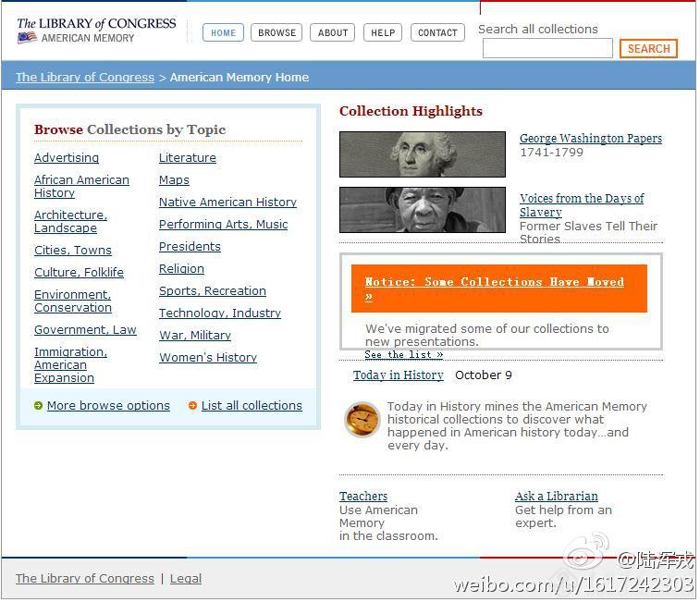Open Native American History topic
Screen dimensions: 700x602
coord(227,203)
